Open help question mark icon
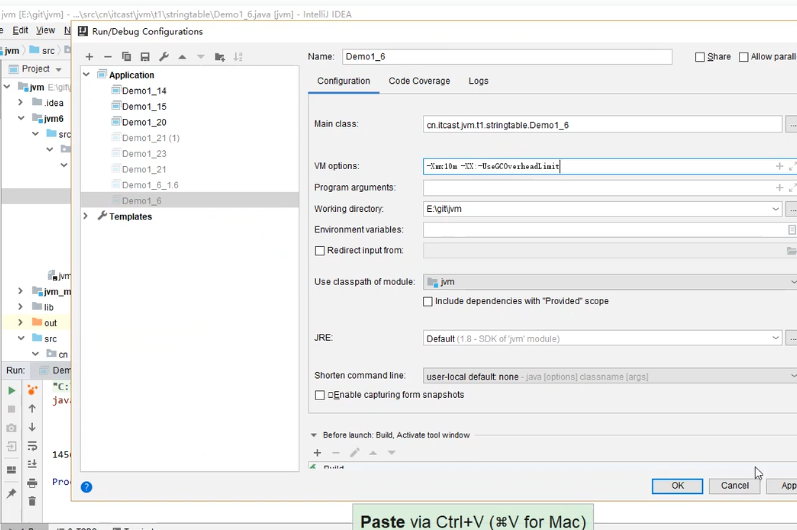Viewport: 797px width, 530px height. click(x=86, y=487)
